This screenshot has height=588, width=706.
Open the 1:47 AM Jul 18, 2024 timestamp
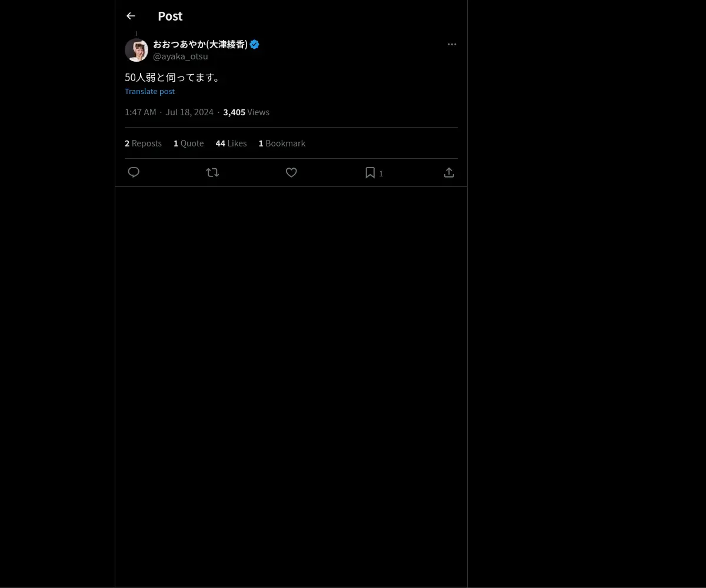click(x=169, y=112)
